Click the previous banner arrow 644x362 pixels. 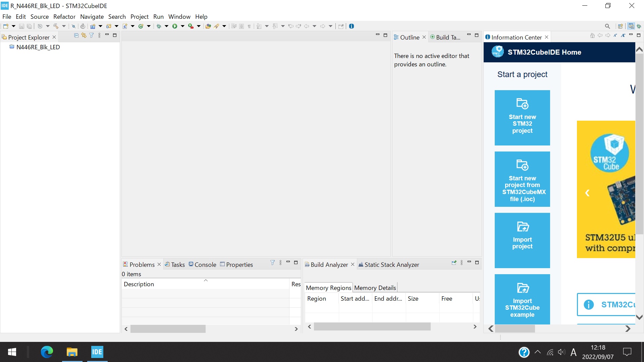(x=587, y=193)
